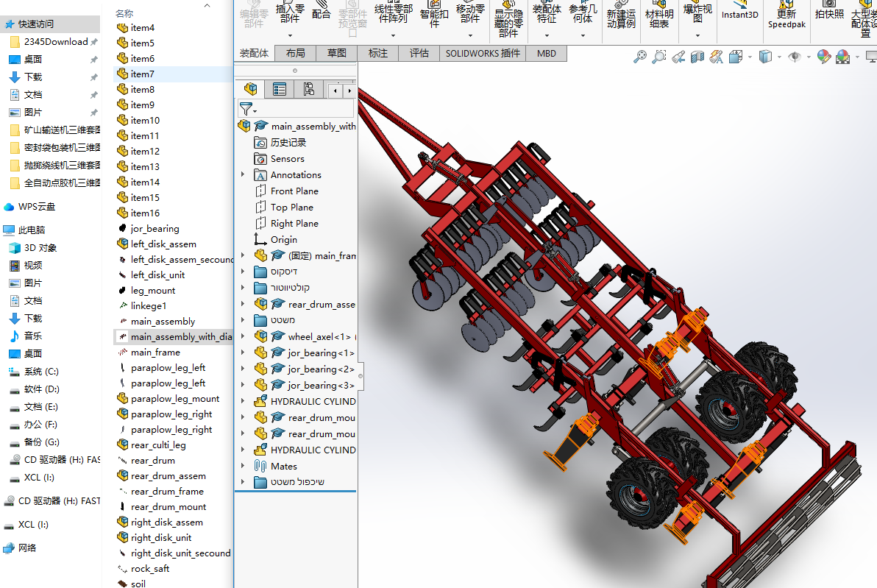This screenshot has height=588, width=877.
Task: Click the Edit Appearance color ball icon
Action: (x=823, y=57)
